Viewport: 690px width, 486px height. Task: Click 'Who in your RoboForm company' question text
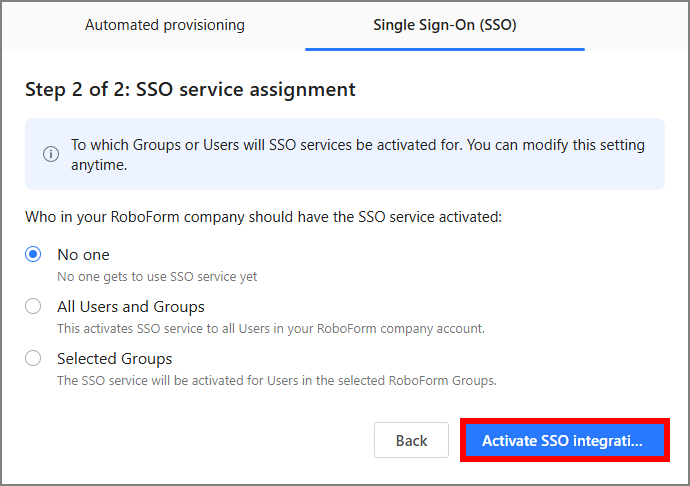click(263, 217)
